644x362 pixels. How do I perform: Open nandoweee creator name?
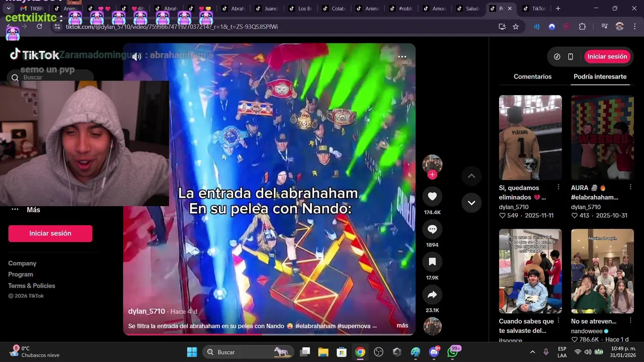587,331
